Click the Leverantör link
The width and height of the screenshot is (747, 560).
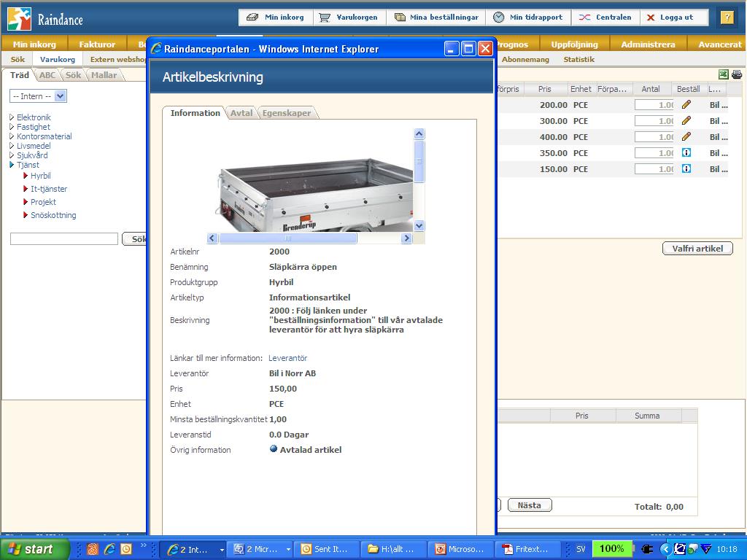287,358
